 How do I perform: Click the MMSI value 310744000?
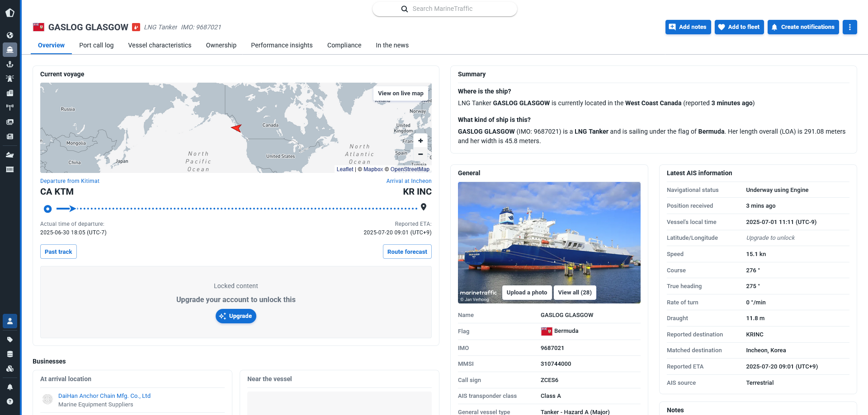point(556,364)
